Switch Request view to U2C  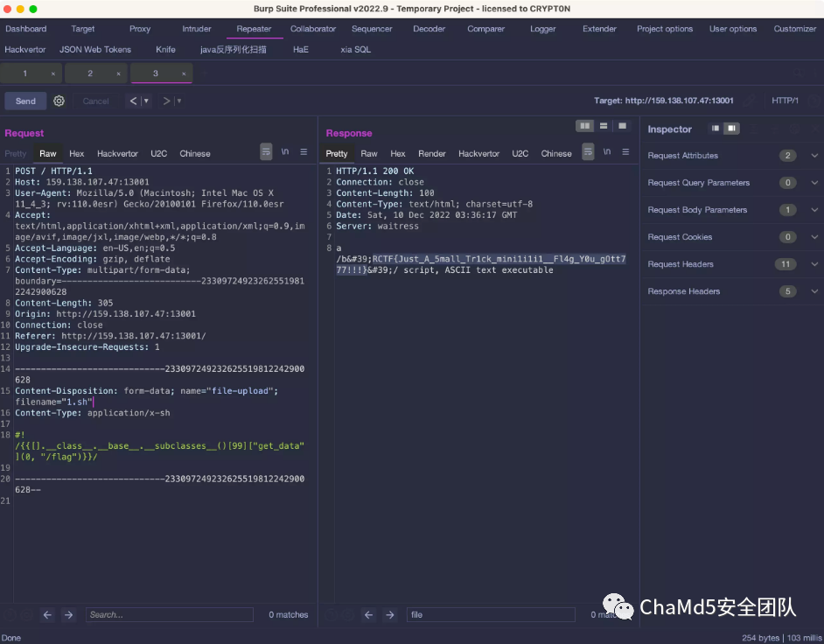click(158, 153)
